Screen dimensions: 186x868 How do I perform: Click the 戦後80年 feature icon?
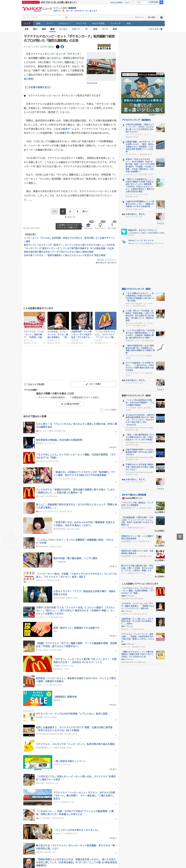[124, 232]
